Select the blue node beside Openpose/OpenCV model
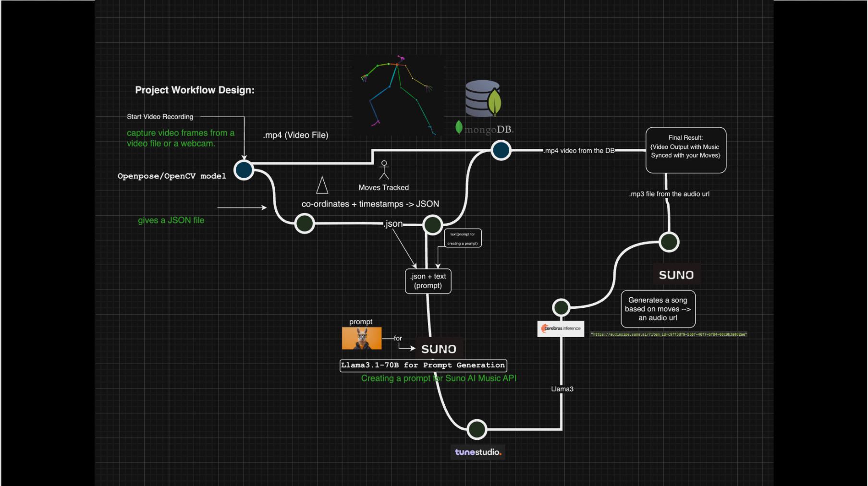The image size is (868, 486). pos(244,170)
